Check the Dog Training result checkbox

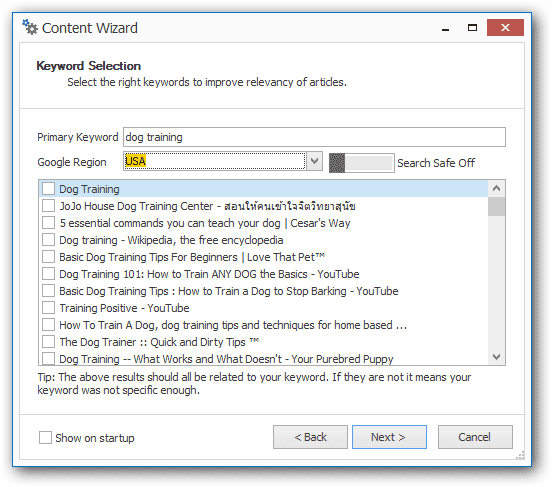pos(48,189)
